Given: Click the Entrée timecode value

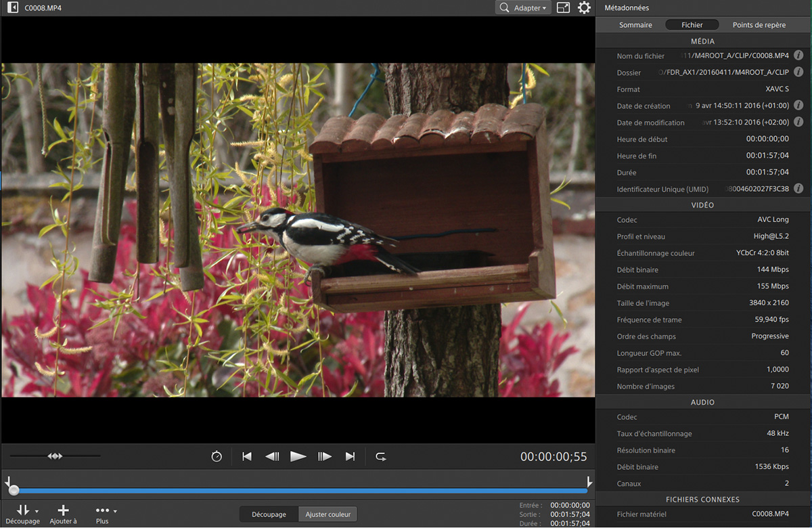Looking at the screenshot, I should [570, 505].
